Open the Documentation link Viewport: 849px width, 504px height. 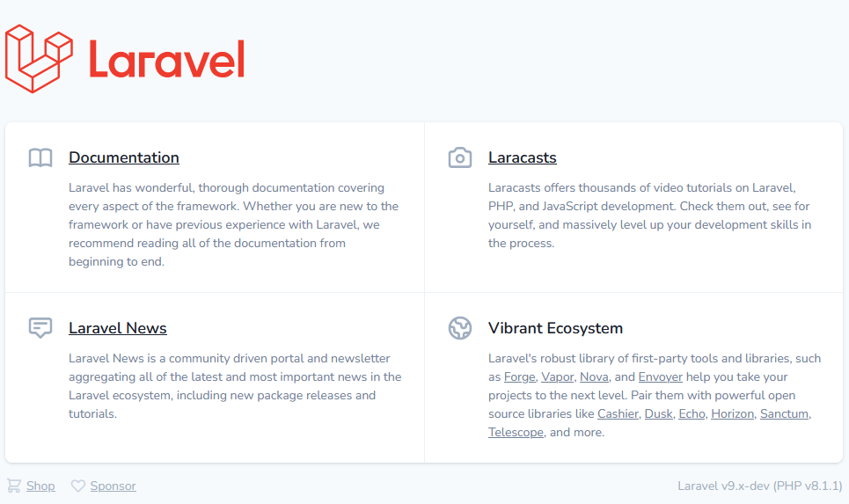pyautogui.click(x=124, y=157)
